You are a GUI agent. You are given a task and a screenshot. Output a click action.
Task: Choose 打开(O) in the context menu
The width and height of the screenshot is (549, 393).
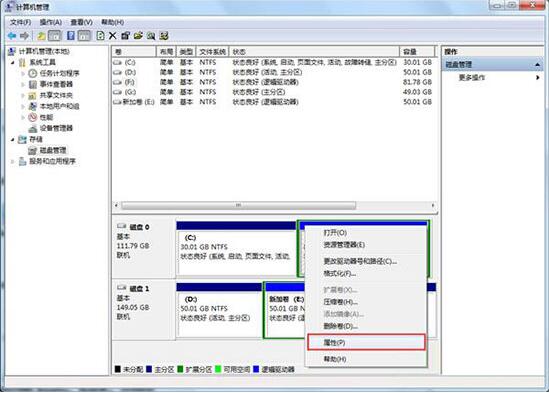366,233
